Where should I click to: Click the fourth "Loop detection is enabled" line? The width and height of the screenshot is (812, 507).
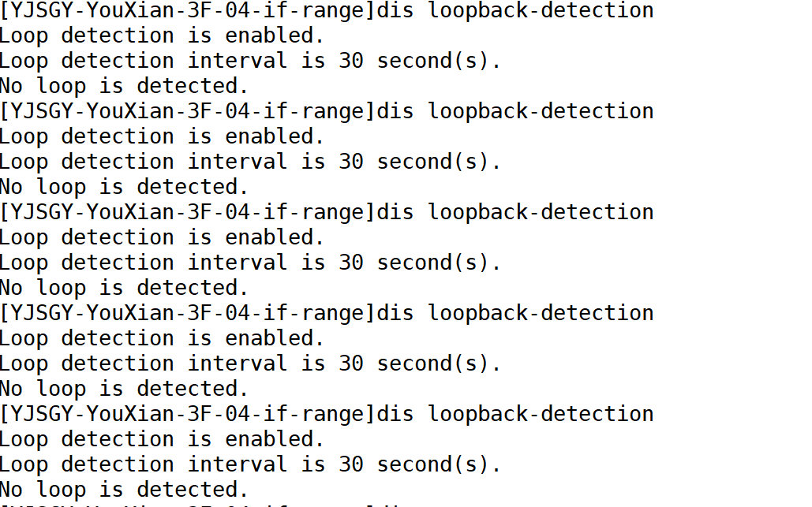point(162,338)
